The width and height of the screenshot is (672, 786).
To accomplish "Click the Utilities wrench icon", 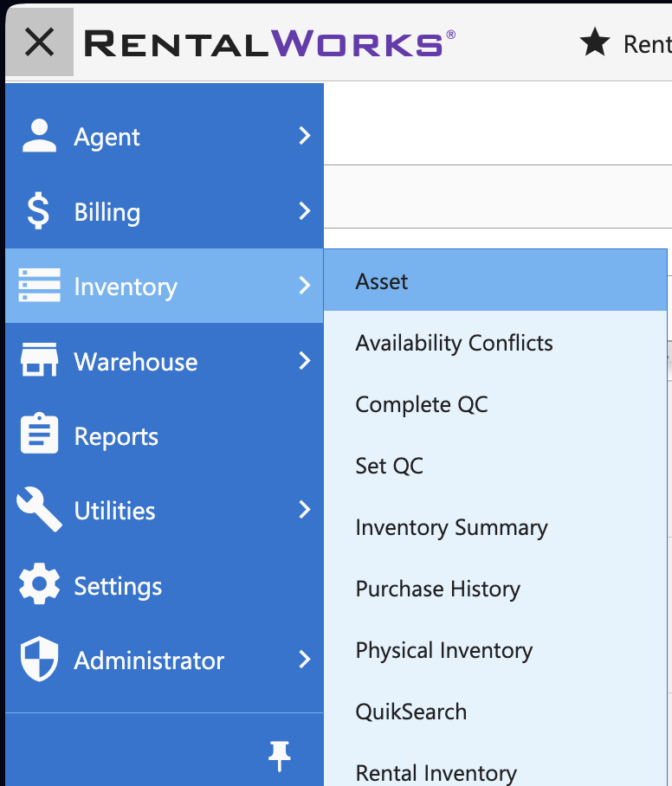I will [39, 509].
